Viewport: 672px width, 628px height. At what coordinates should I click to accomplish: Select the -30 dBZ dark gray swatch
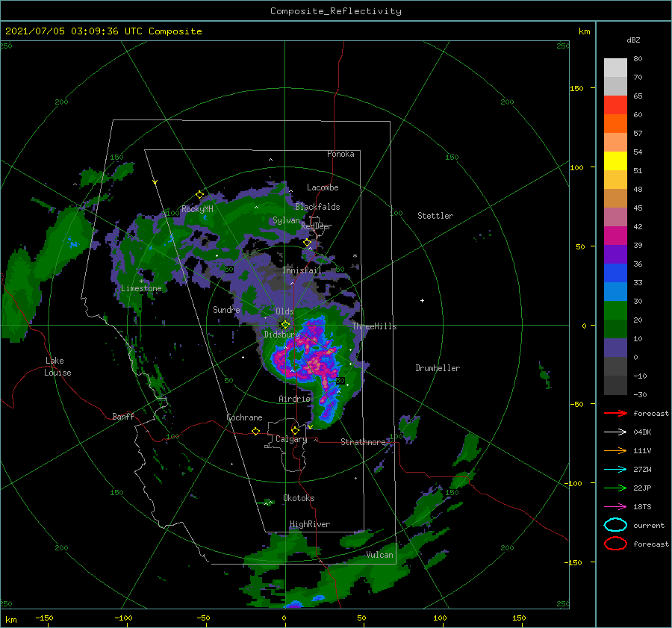click(615, 385)
